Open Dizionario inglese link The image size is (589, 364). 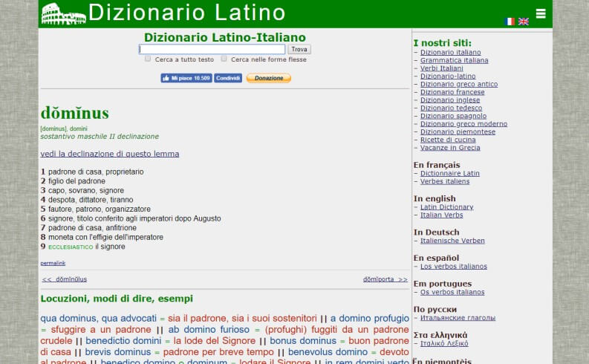tap(450, 100)
